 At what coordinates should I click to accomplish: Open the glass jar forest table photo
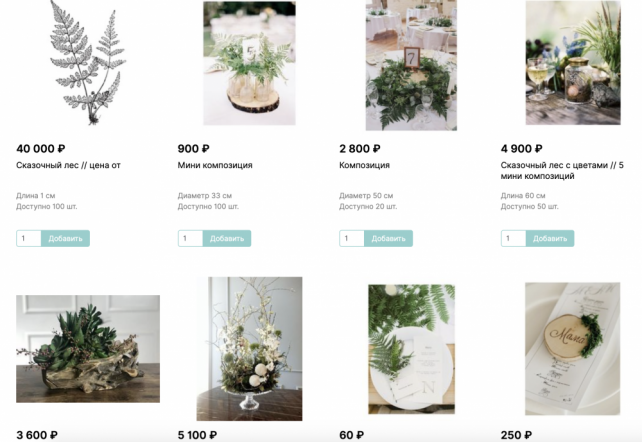[573, 63]
